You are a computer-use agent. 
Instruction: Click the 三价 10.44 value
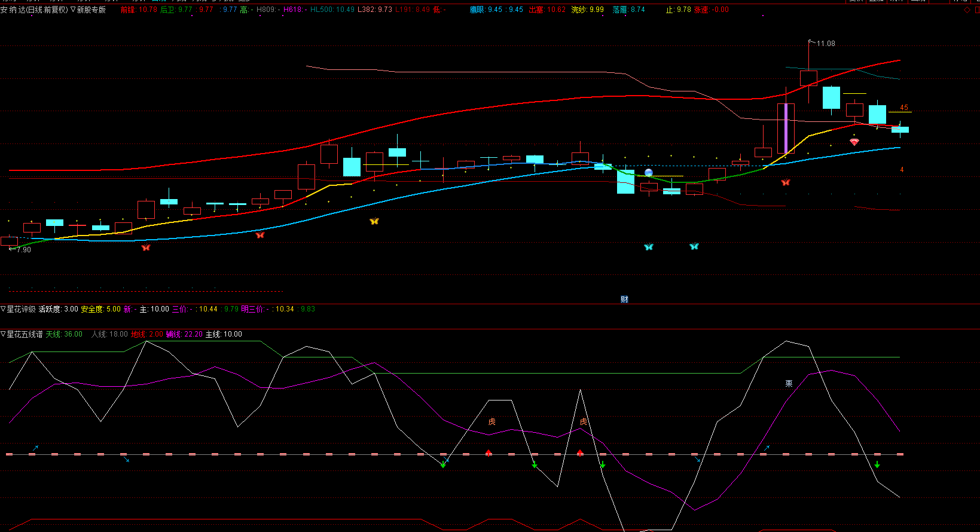195,309
